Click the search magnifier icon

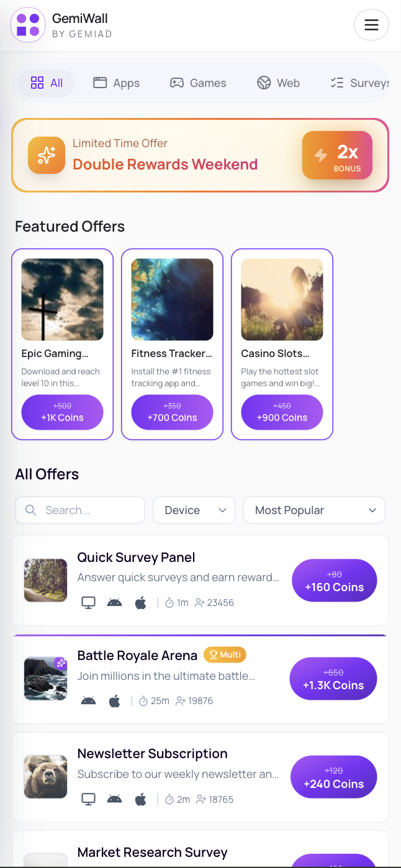coord(30,510)
